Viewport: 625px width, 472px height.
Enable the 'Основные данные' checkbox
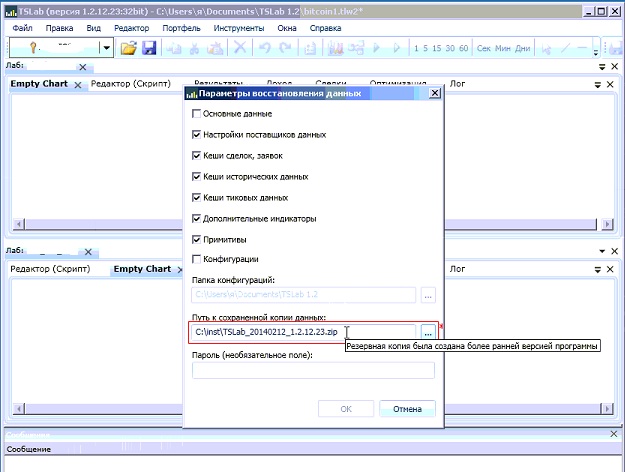pos(196,114)
